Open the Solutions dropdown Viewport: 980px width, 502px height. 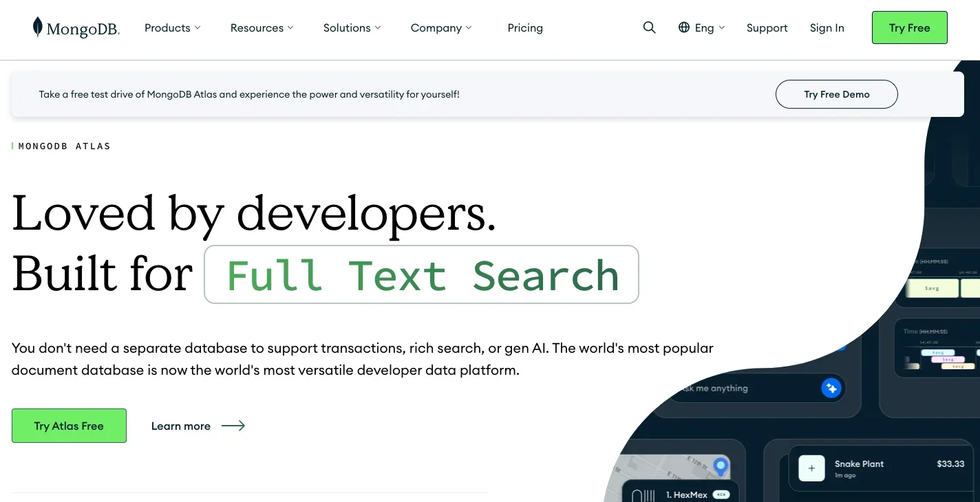[x=352, y=28]
